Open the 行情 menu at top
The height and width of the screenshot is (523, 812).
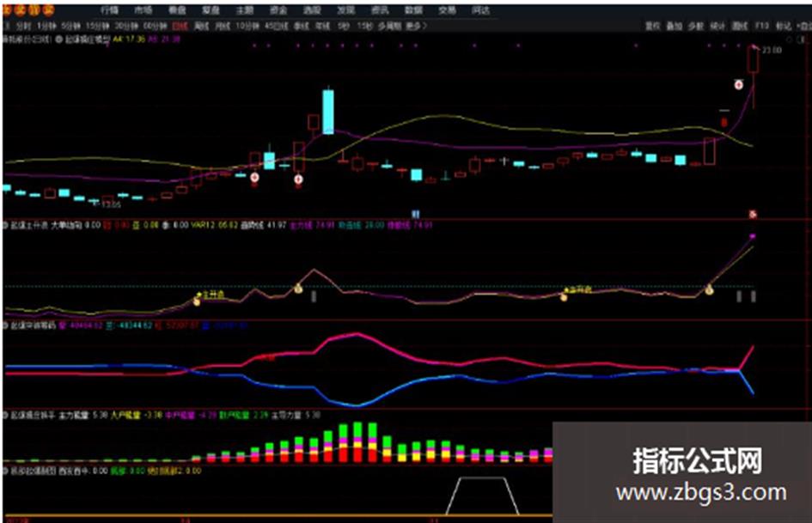tap(109, 10)
